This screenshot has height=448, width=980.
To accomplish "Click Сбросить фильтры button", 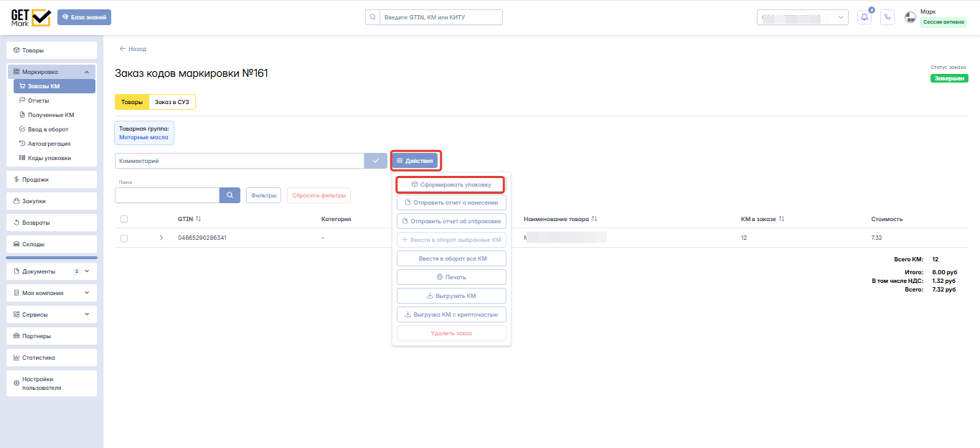I will click(x=319, y=195).
